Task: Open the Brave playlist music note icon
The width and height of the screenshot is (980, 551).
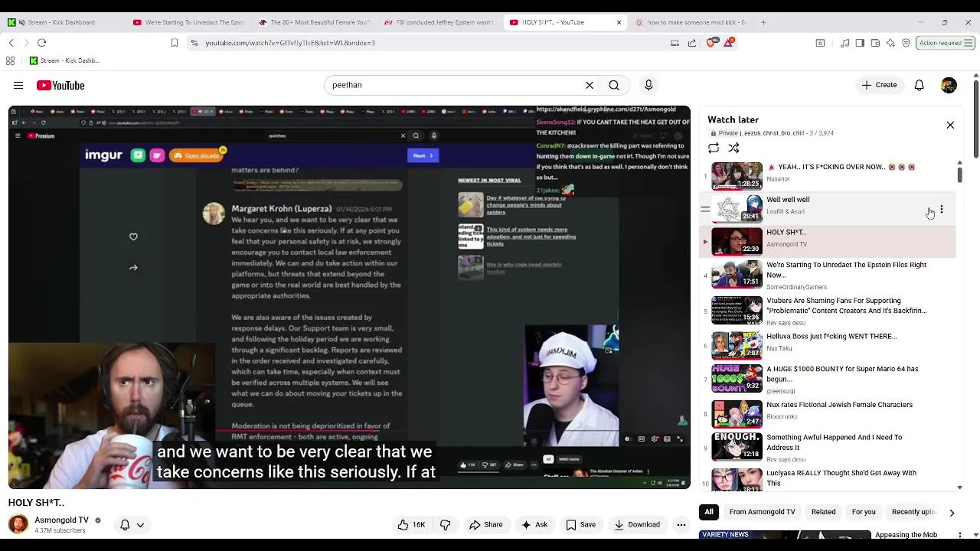Action: pyautogui.click(x=844, y=43)
